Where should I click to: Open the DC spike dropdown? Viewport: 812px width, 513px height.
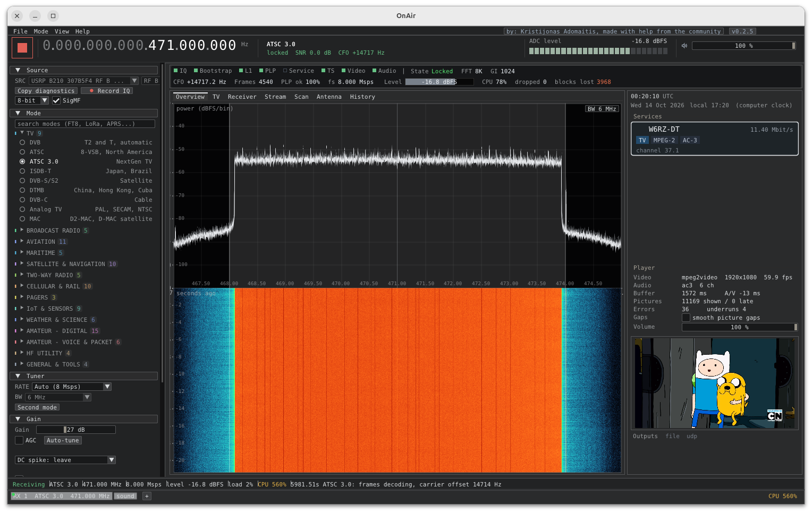(x=65, y=460)
